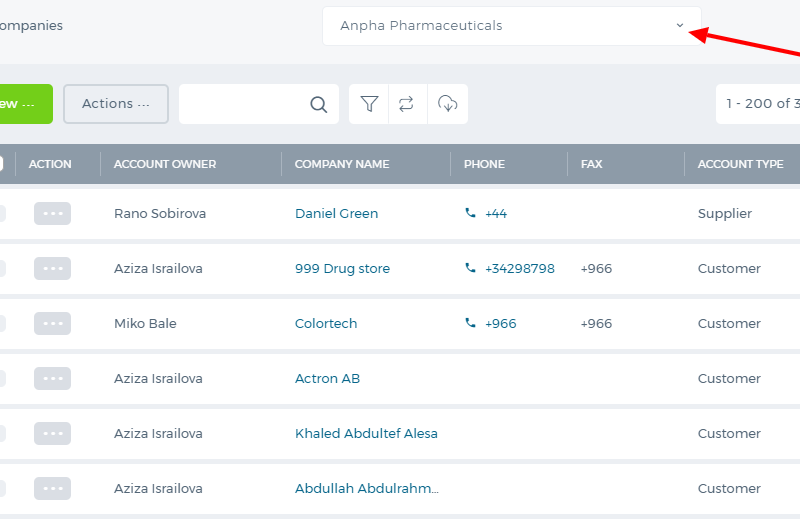Open row actions for Daniel Green
The width and height of the screenshot is (800, 528).
point(53,213)
